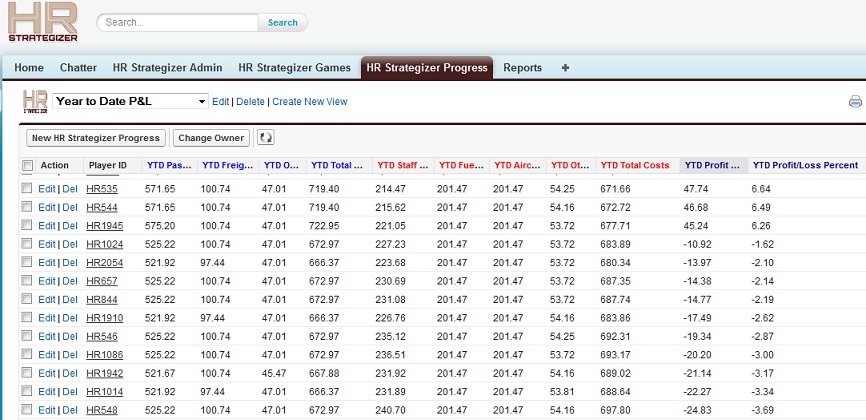The width and height of the screenshot is (866, 420).
Task: Check the box for row HR1942
Action: click(27, 373)
